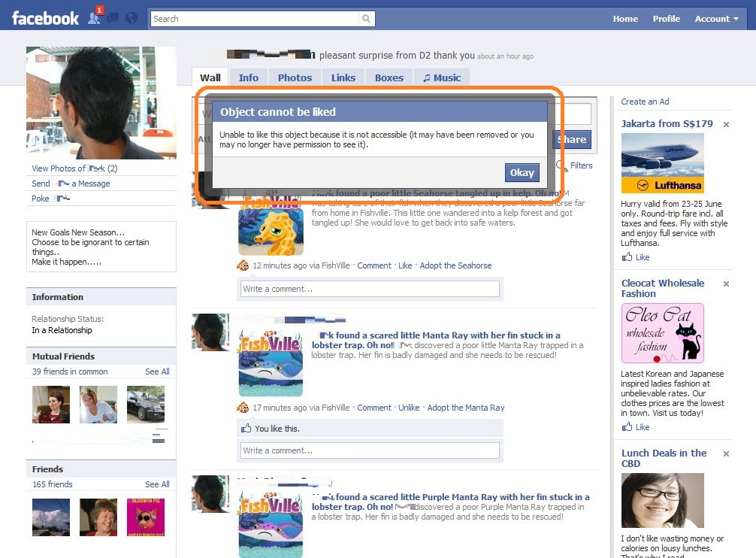This screenshot has width=756, height=558.
Task: Click comment box under Manta Ray post
Action: pos(370,450)
